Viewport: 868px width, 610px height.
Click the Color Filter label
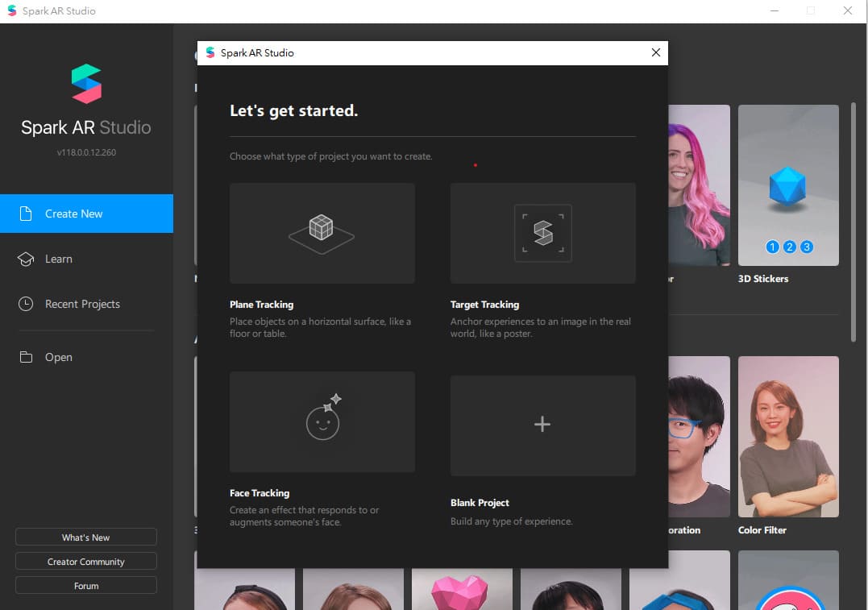[x=762, y=530]
